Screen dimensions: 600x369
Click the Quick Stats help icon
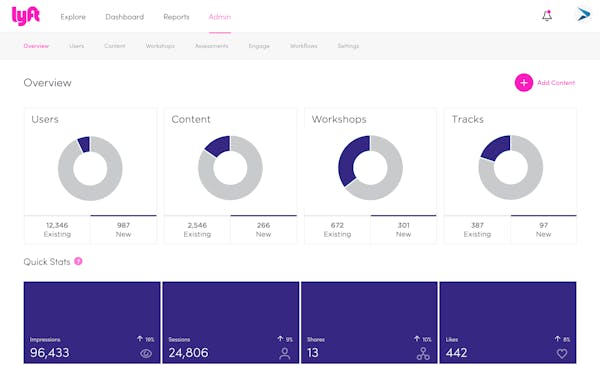[78, 261]
